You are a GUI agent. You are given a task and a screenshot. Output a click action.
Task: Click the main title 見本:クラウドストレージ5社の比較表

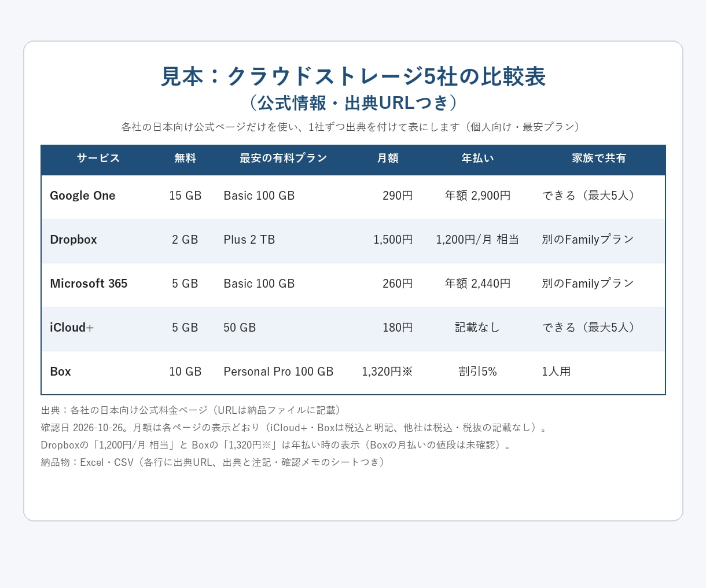pos(353,76)
